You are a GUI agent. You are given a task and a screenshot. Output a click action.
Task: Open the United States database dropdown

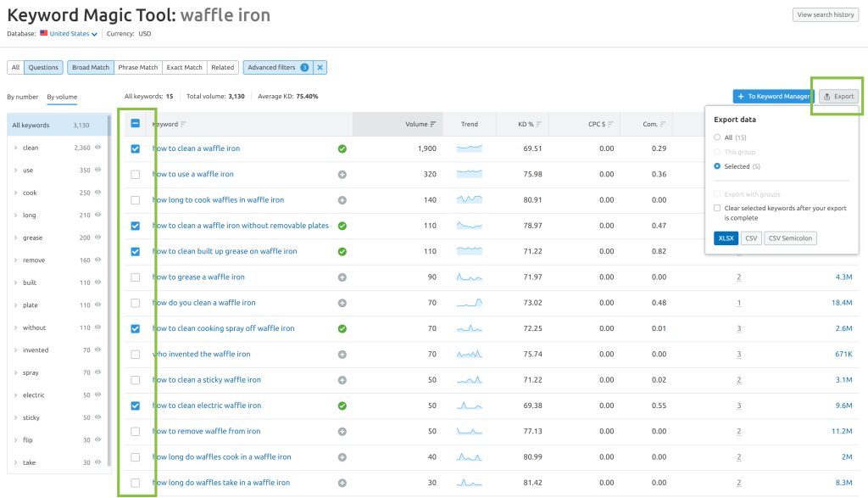(73, 34)
